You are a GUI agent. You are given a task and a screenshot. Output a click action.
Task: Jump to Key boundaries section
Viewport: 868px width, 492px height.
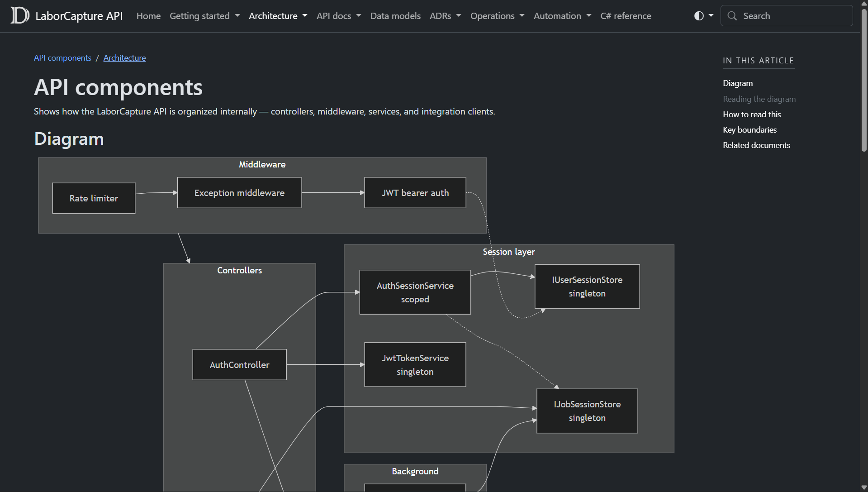pos(749,130)
